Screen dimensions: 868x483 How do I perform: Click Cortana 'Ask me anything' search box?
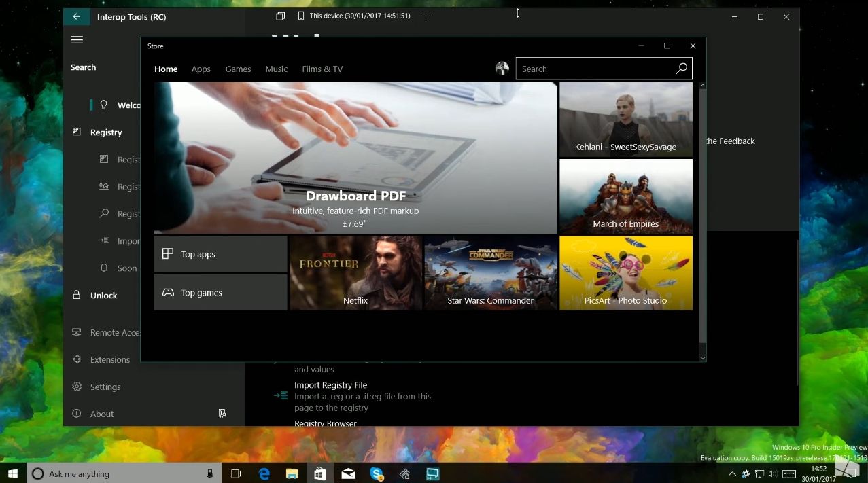pos(123,473)
